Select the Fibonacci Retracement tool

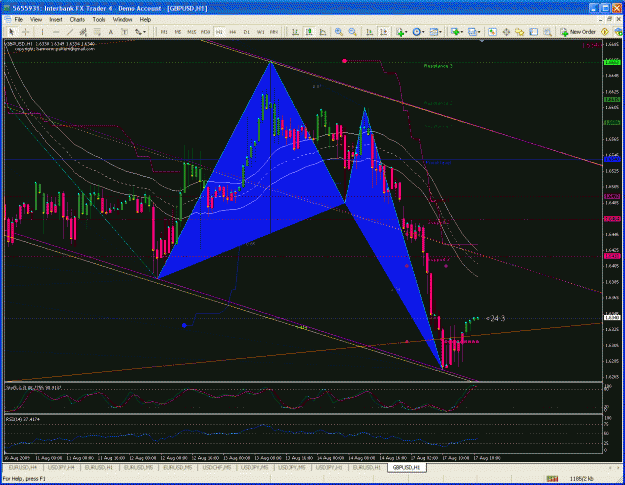97,32
